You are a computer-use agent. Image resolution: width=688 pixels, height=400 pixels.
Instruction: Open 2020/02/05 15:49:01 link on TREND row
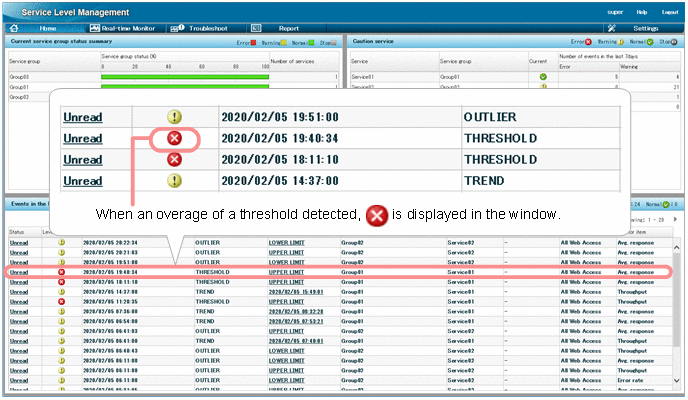pyautogui.click(x=298, y=291)
